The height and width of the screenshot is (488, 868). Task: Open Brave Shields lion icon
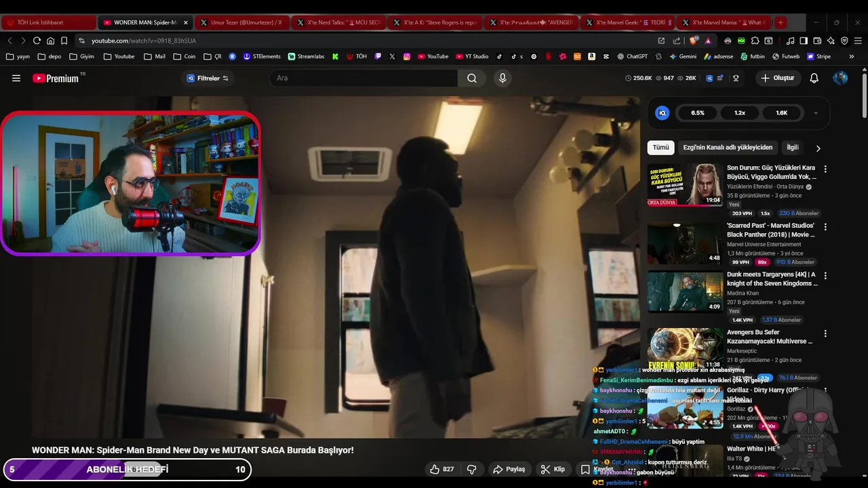tap(694, 41)
